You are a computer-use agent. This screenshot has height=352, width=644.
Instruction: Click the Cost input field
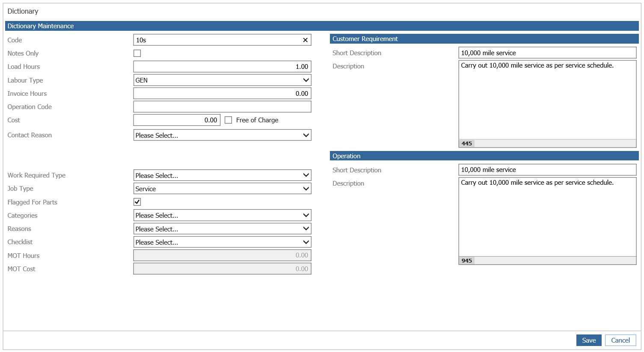pyautogui.click(x=177, y=120)
